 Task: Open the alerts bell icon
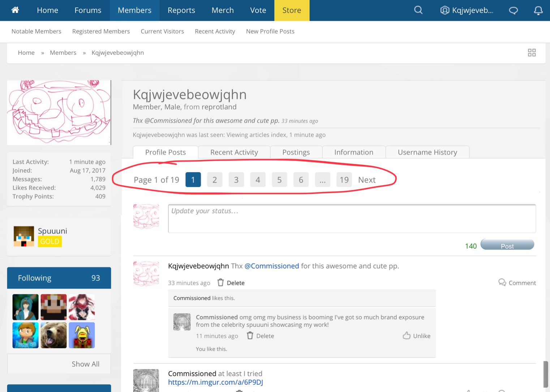[x=538, y=10]
